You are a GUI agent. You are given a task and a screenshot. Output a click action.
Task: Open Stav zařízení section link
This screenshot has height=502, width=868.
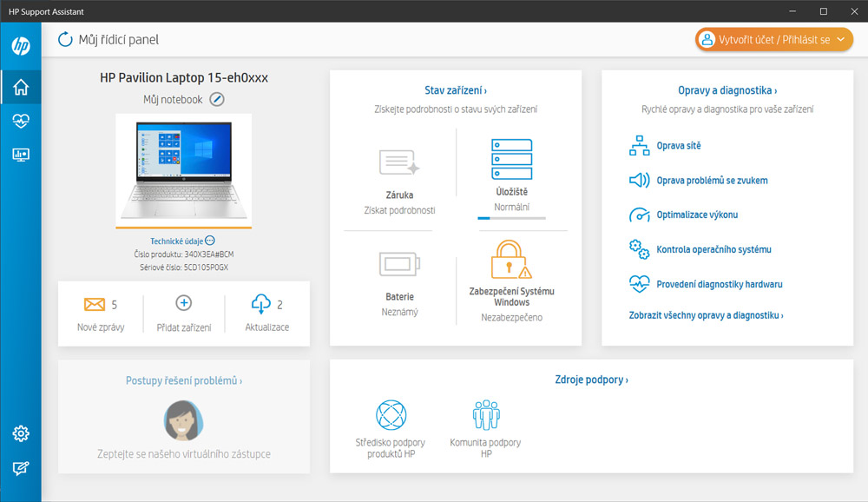(456, 90)
